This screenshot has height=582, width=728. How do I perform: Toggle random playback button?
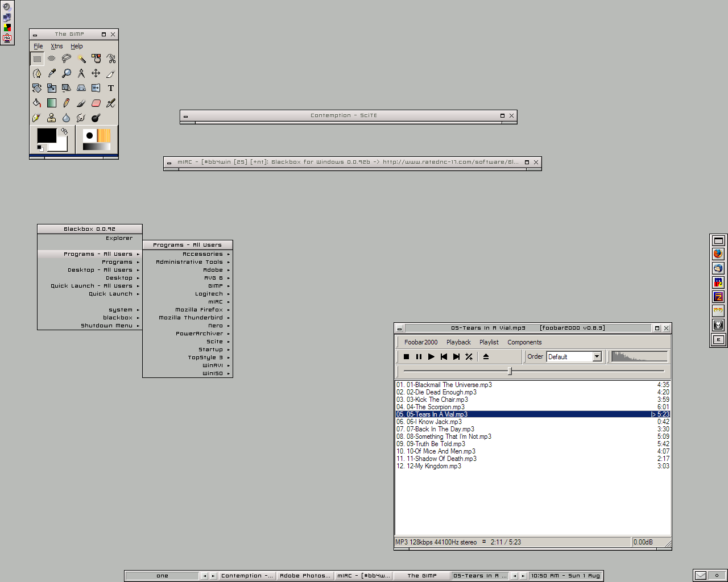(469, 357)
